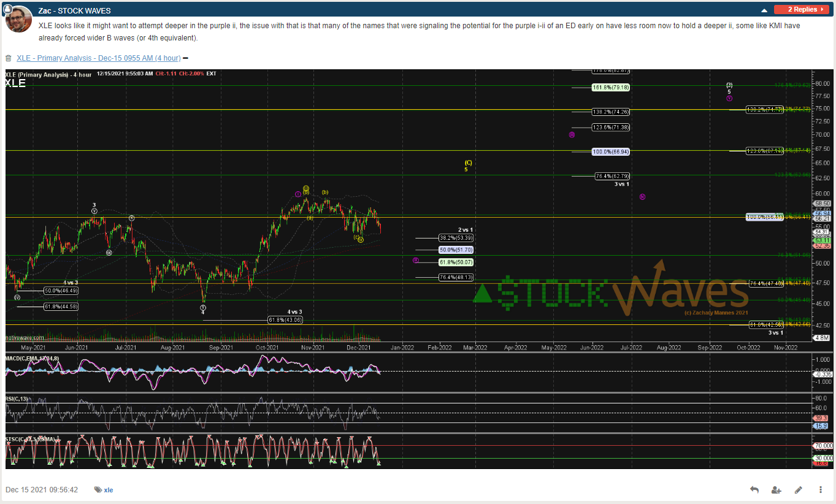Click Zac's profile avatar photo
The width and height of the screenshot is (836, 504).
tap(19, 19)
